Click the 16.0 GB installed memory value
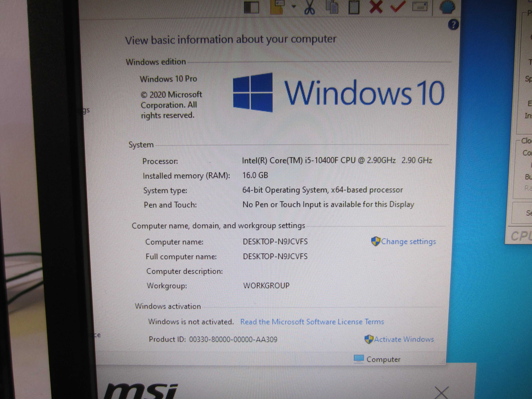The height and width of the screenshot is (399, 532). 255,175
